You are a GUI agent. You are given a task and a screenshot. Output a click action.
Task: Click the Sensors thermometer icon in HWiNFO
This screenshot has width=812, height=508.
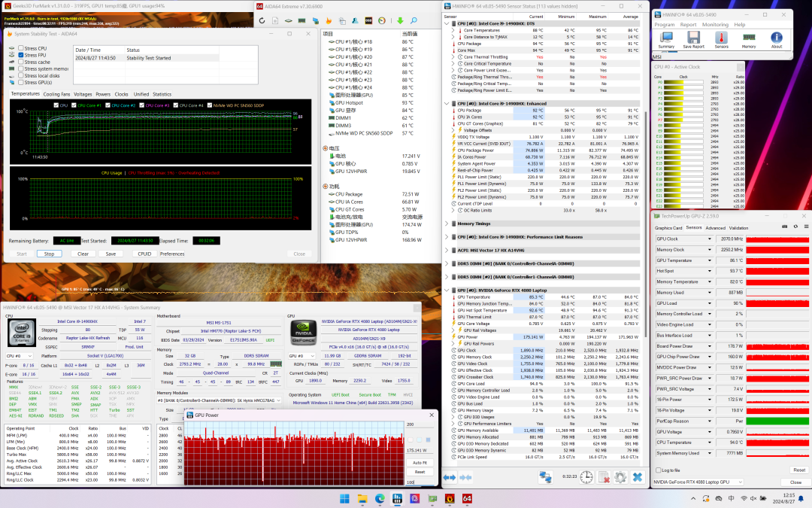click(721, 38)
